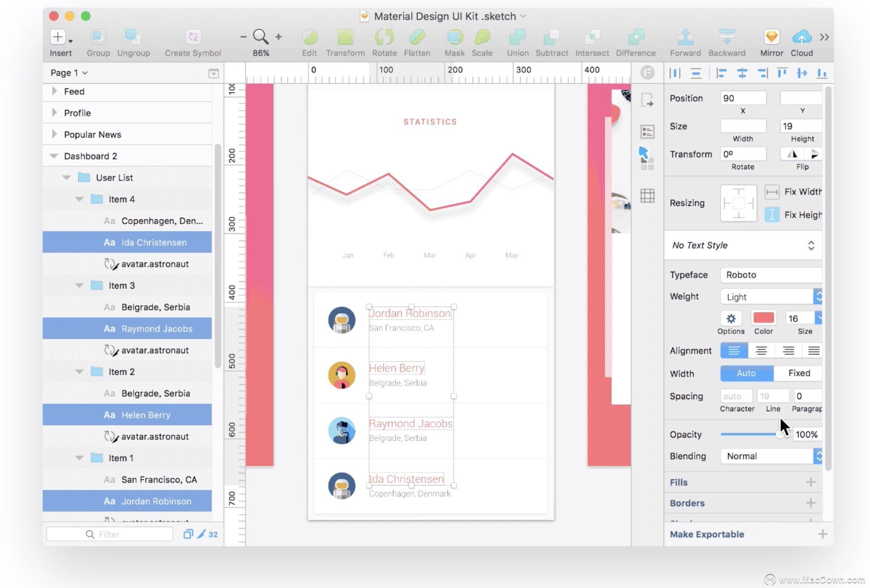This screenshot has width=870, height=588.
Task: Align selected layers to bottom edge
Action: click(x=822, y=73)
